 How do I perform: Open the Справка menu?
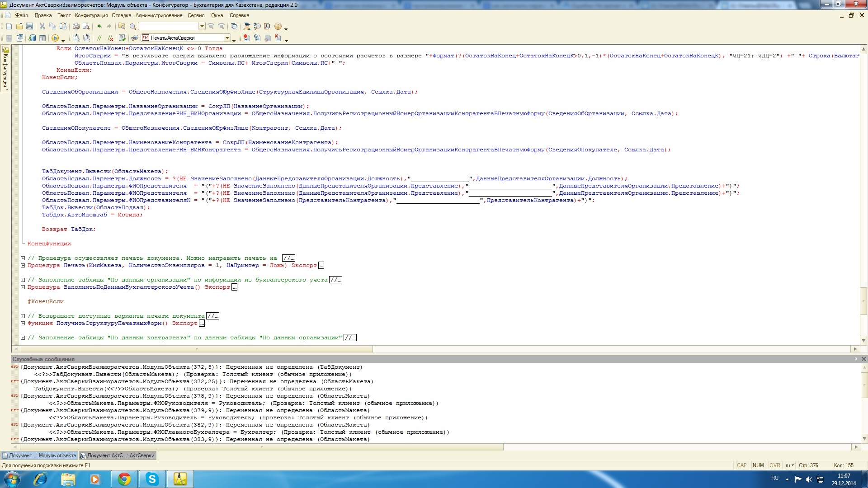239,15
